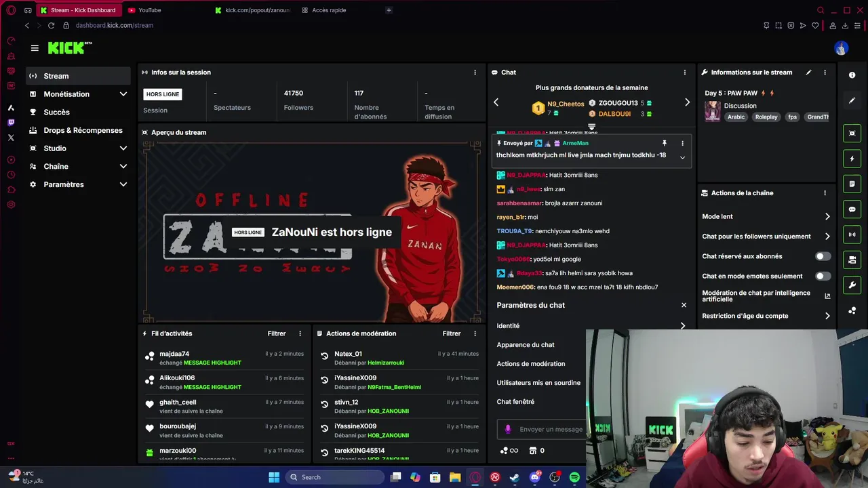Open Infos sur la session three-dot menu
The height and width of the screenshot is (488, 868).
click(x=475, y=73)
